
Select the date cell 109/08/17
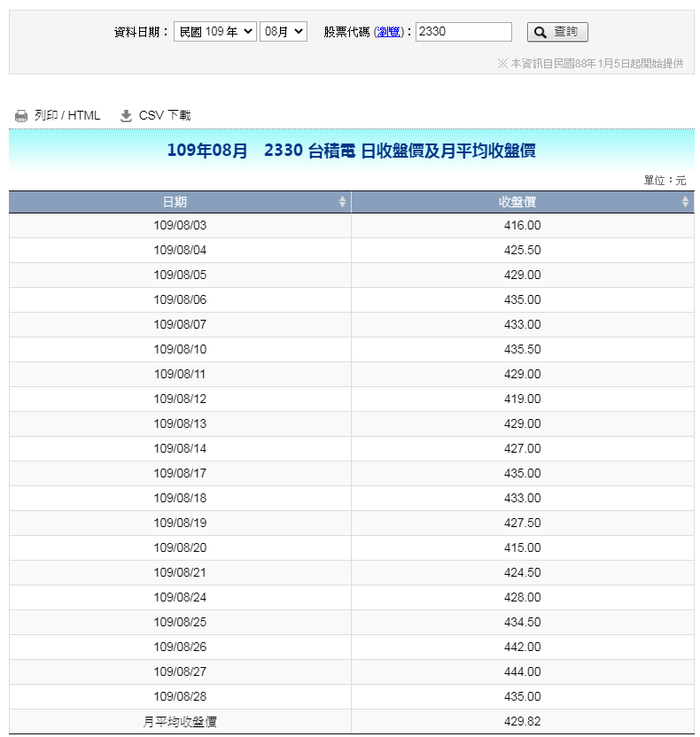tap(180, 474)
